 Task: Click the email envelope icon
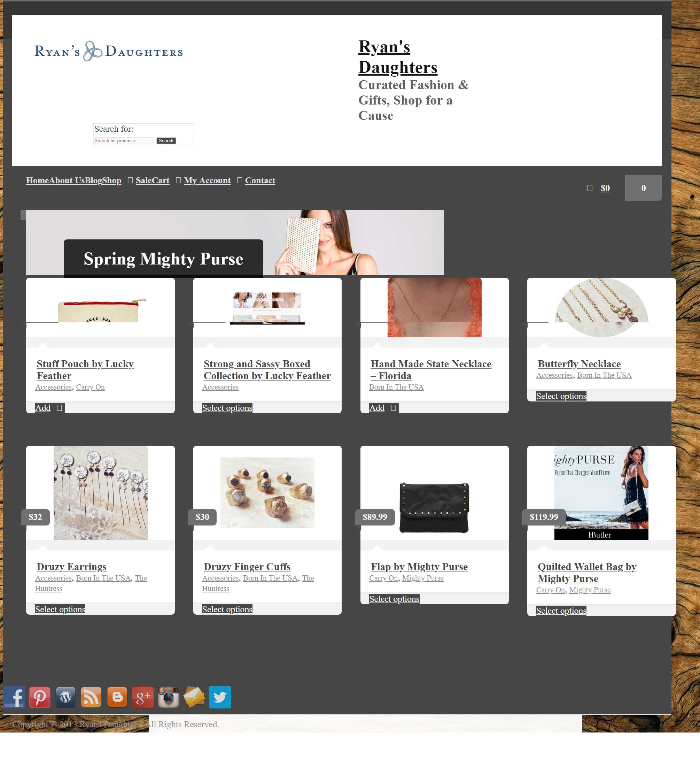(194, 697)
